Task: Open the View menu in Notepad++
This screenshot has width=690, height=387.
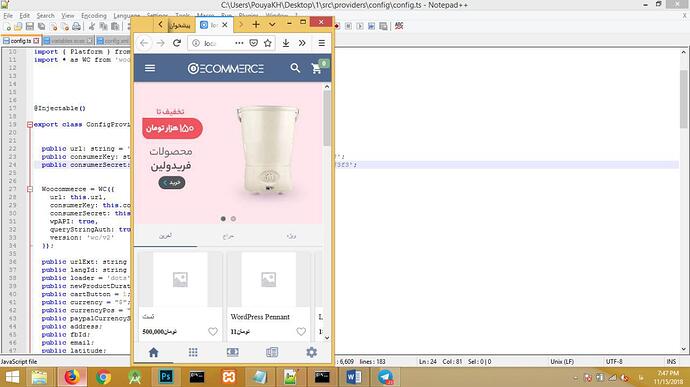Action: click(x=67, y=15)
